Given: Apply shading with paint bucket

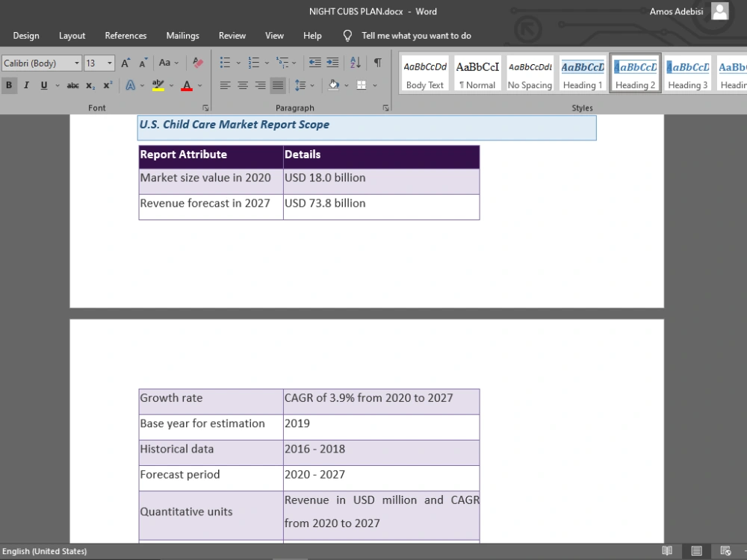Looking at the screenshot, I should coord(333,86).
